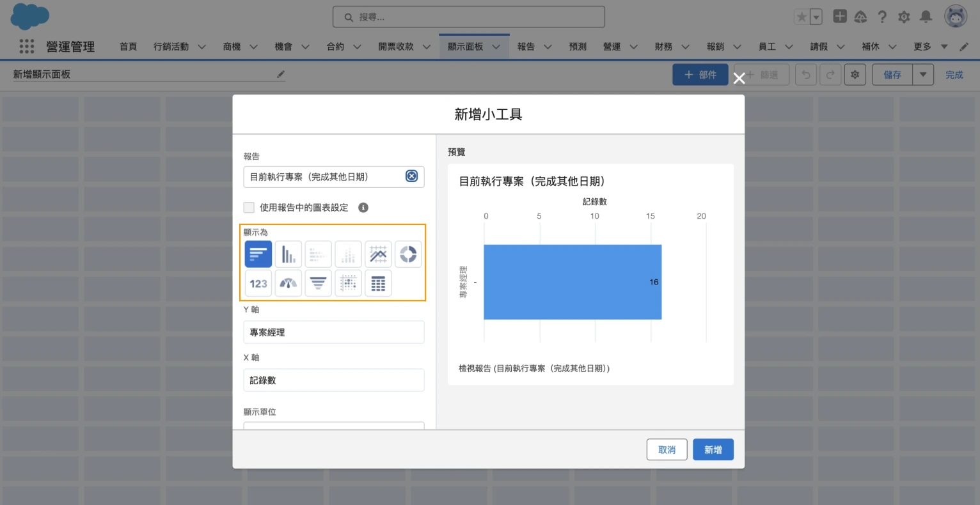Select the vertical bar chart type
This screenshot has height=505, width=980.
point(288,254)
